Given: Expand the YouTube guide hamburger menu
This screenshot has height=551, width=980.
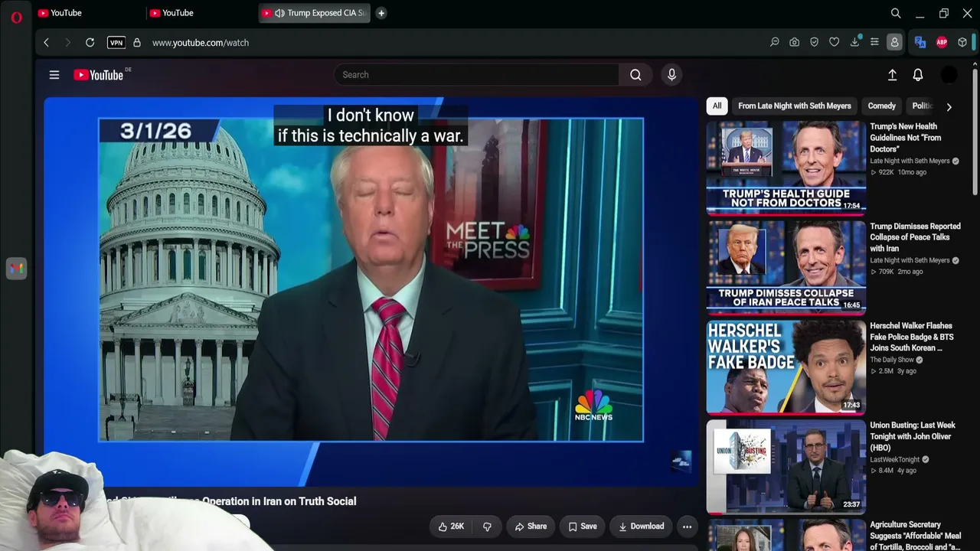Looking at the screenshot, I should click(54, 75).
